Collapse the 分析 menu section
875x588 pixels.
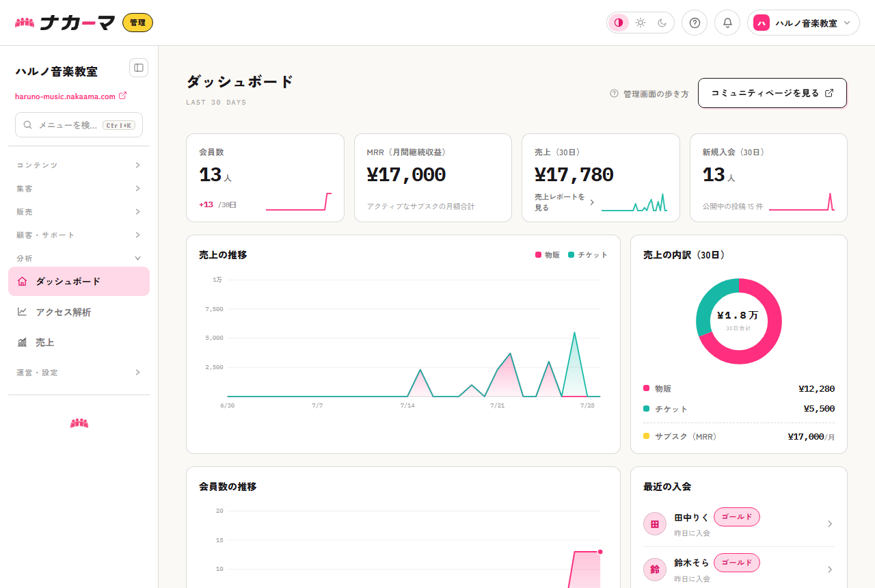point(79,258)
